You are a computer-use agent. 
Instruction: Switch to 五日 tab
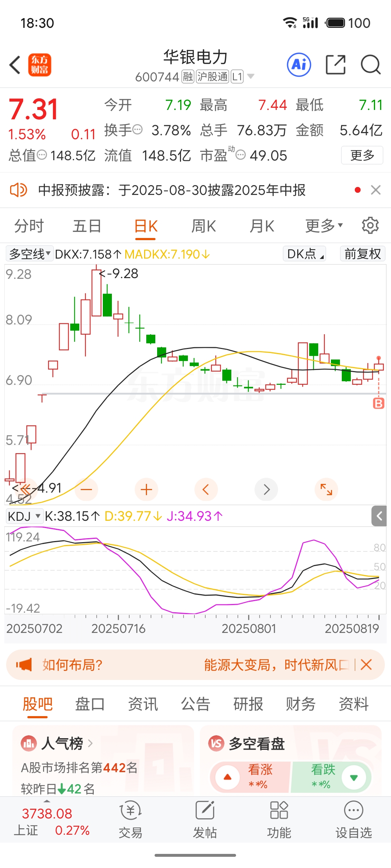point(87,226)
